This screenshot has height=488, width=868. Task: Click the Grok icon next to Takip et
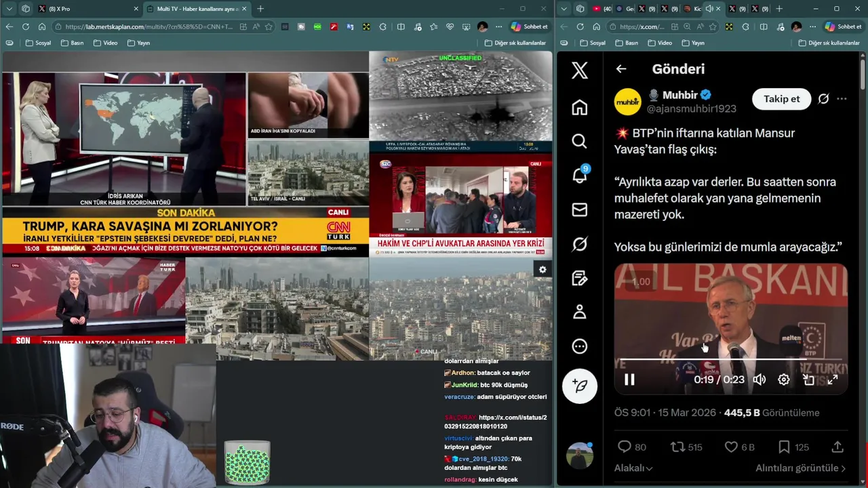(x=823, y=99)
